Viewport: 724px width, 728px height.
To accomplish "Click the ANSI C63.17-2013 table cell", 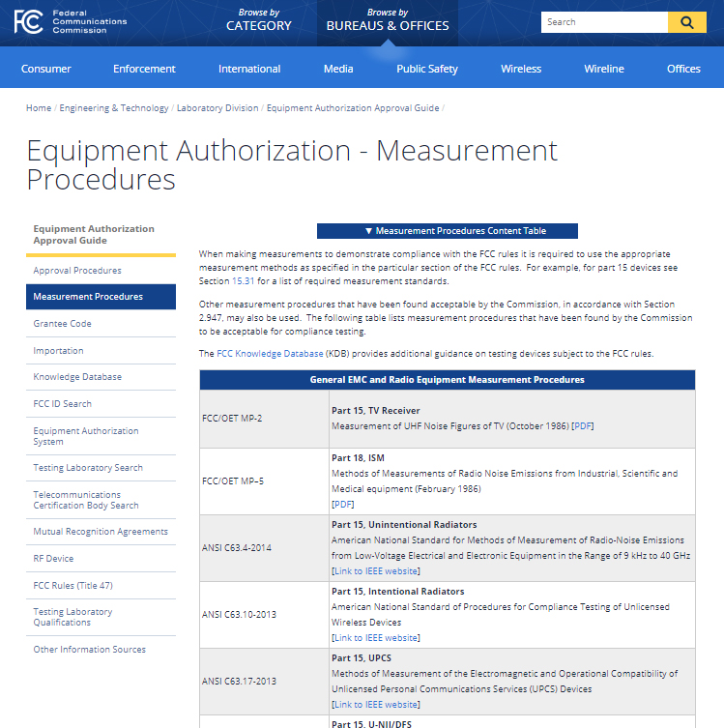I will click(264, 682).
